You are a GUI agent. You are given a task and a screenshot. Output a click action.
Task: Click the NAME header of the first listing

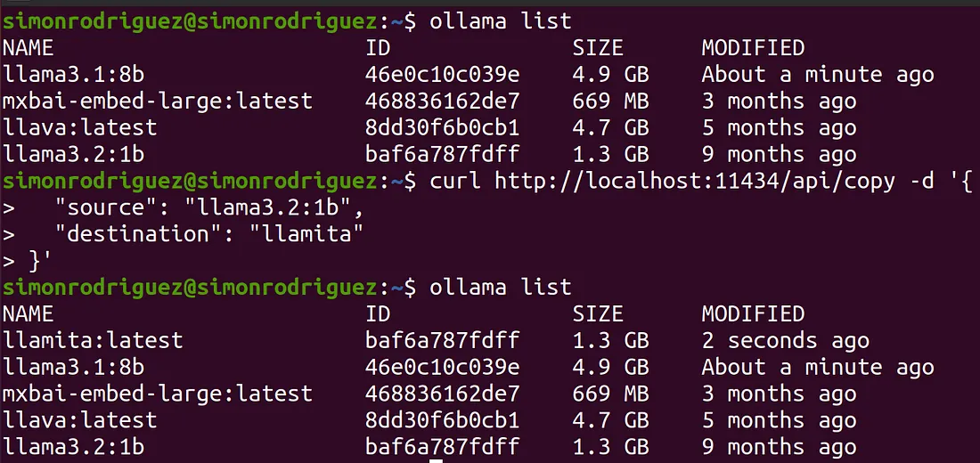click(29, 47)
